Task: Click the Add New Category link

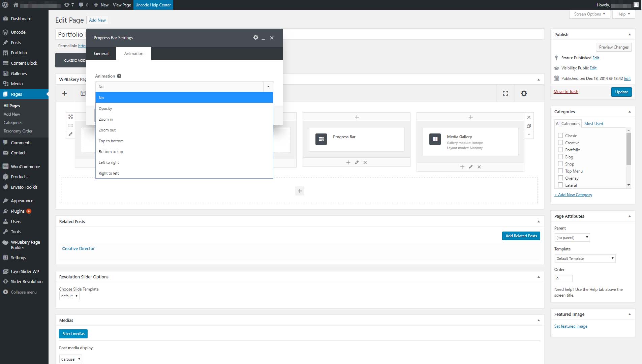Action: pos(573,195)
